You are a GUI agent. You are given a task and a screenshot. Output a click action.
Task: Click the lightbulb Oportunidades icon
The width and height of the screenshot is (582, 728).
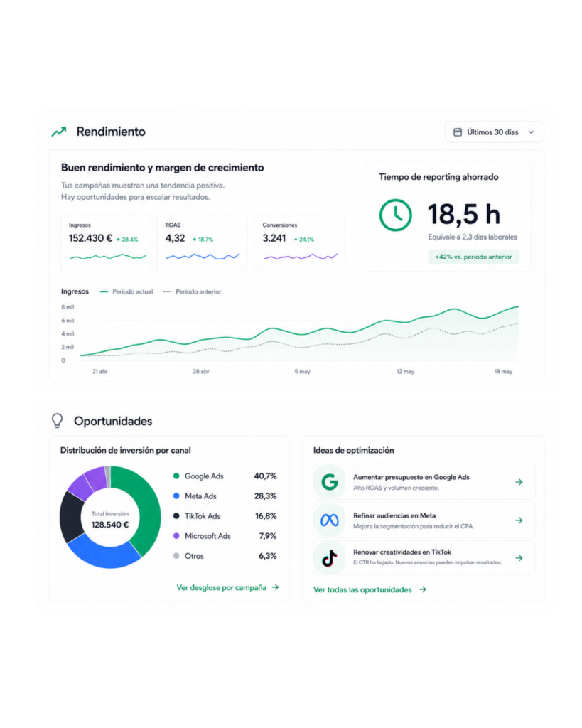(57, 421)
